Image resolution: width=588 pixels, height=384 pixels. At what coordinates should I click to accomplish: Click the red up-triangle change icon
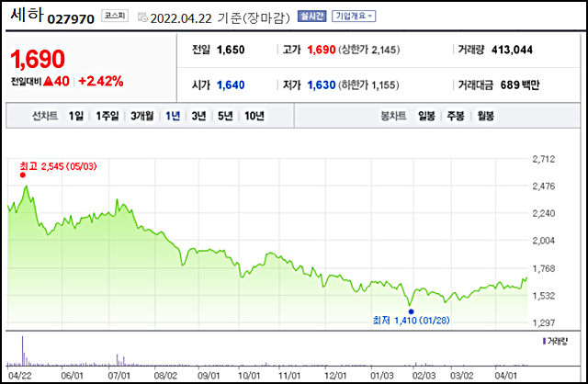48,81
